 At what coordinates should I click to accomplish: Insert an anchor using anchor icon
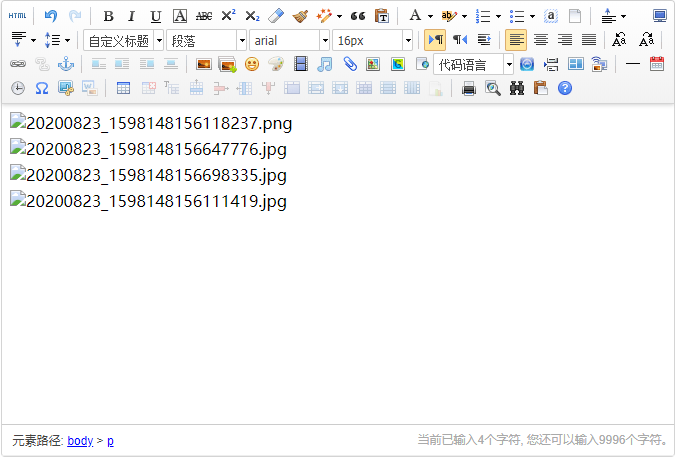click(x=66, y=64)
